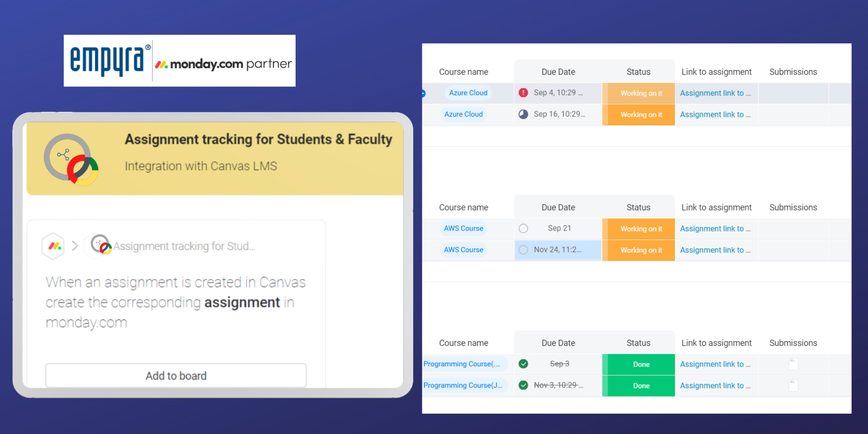This screenshot has width=868, height=434.
Task: Open assignment link in Sep 4 Azure row
Action: [715, 93]
